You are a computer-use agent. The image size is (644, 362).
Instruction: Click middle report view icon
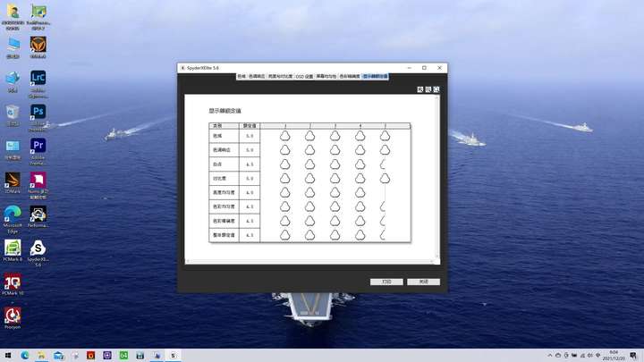(x=428, y=89)
